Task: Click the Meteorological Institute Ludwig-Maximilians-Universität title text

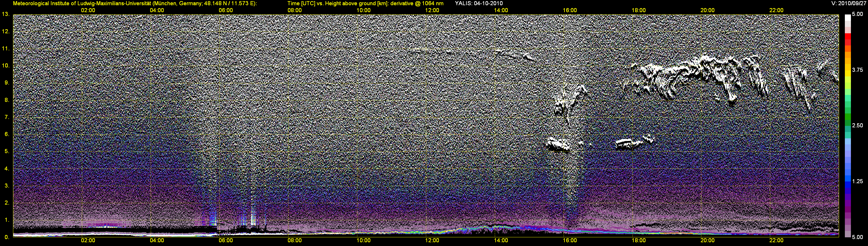Action: pyautogui.click(x=135, y=3)
